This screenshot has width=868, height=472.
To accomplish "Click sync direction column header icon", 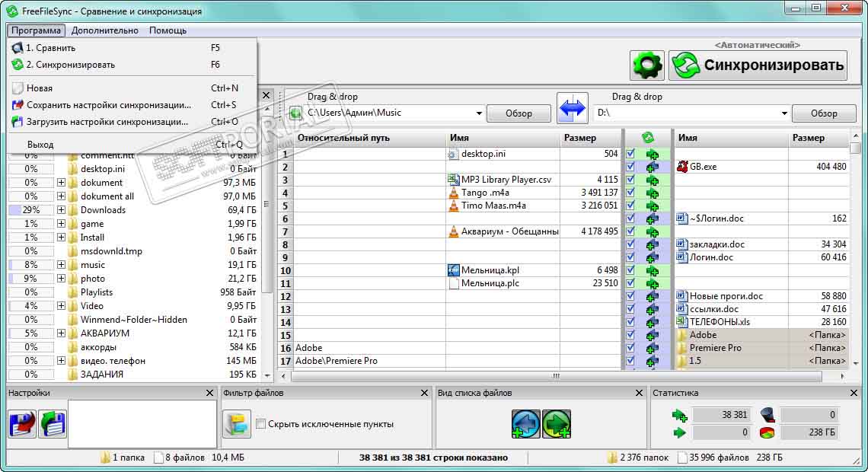I will tap(648, 137).
